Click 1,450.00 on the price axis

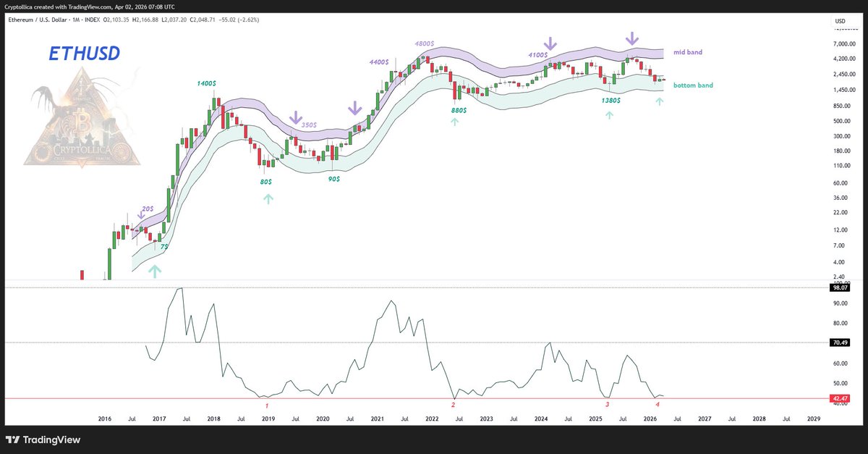(x=844, y=90)
